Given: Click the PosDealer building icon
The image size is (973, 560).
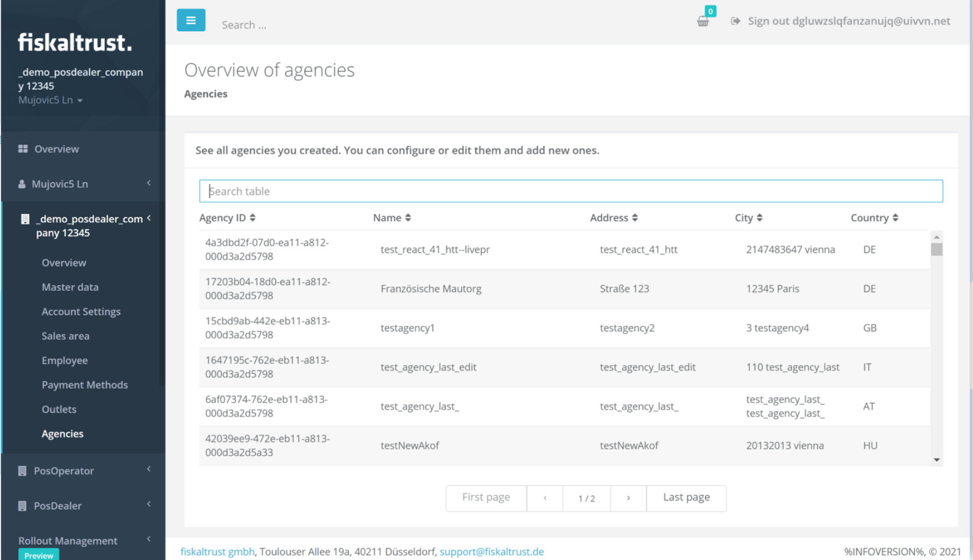Looking at the screenshot, I should [x=22, y=505].
